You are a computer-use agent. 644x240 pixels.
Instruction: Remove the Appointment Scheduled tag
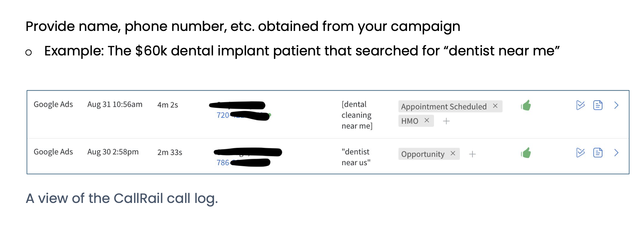coord(495,106)
